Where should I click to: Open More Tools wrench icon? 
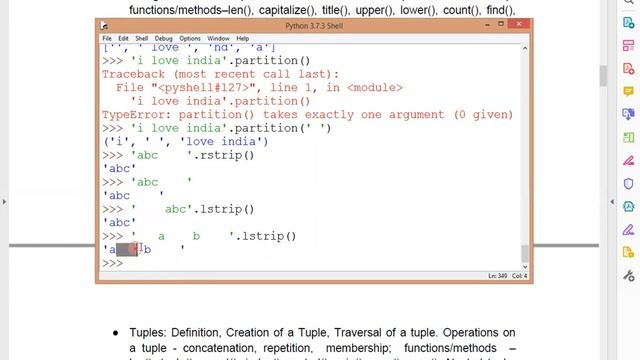(x=629, y=276)
